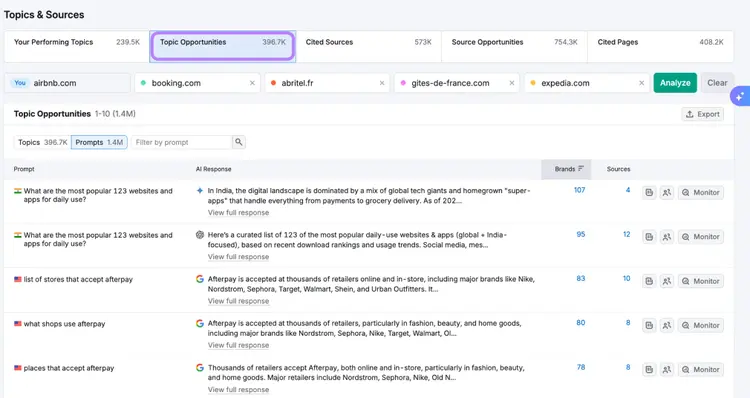Click the Gemini icon in first response row
750x398 pixels.
[x=200, y=190]
